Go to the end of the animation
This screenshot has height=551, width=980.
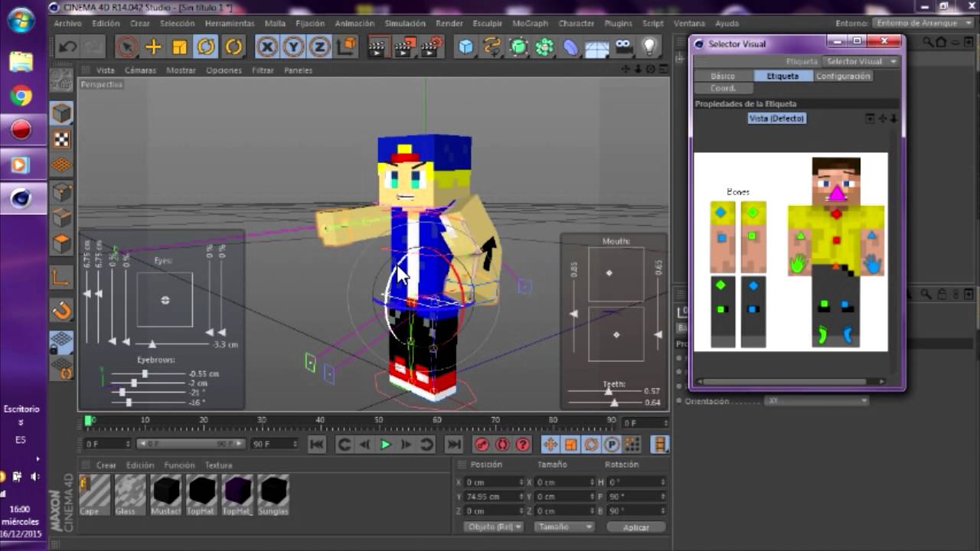coord(454,445)
